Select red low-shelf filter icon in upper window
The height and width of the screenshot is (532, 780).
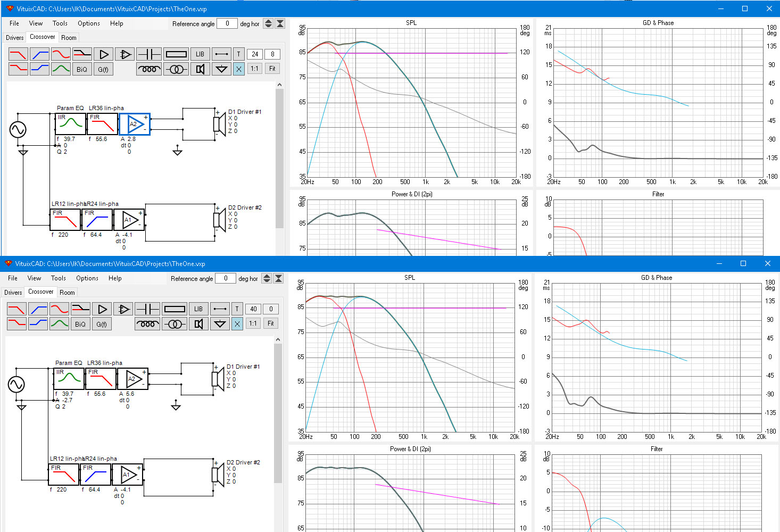pos(19,69)
